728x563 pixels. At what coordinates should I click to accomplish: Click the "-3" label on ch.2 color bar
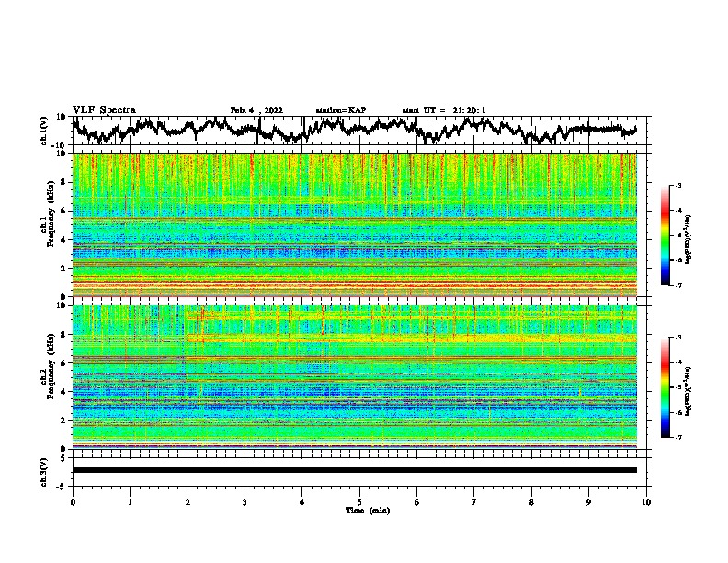pos(678,338)
